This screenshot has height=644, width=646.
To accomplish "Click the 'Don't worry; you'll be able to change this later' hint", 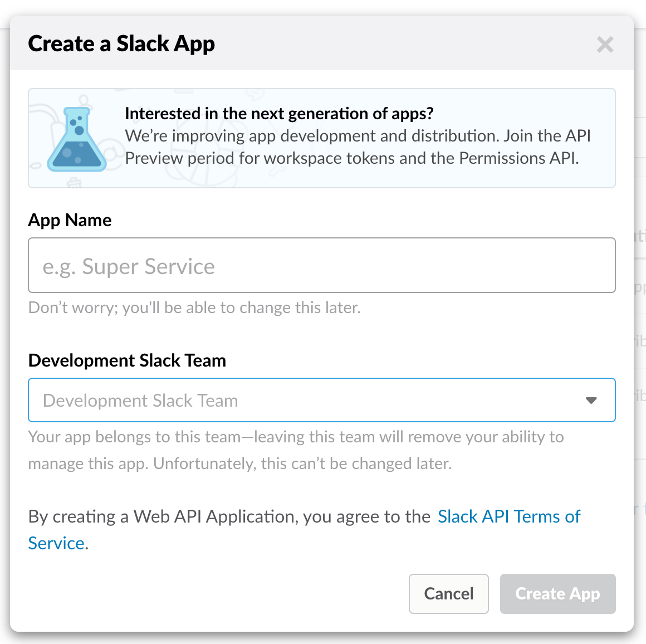I will click(x=194, y=308).
